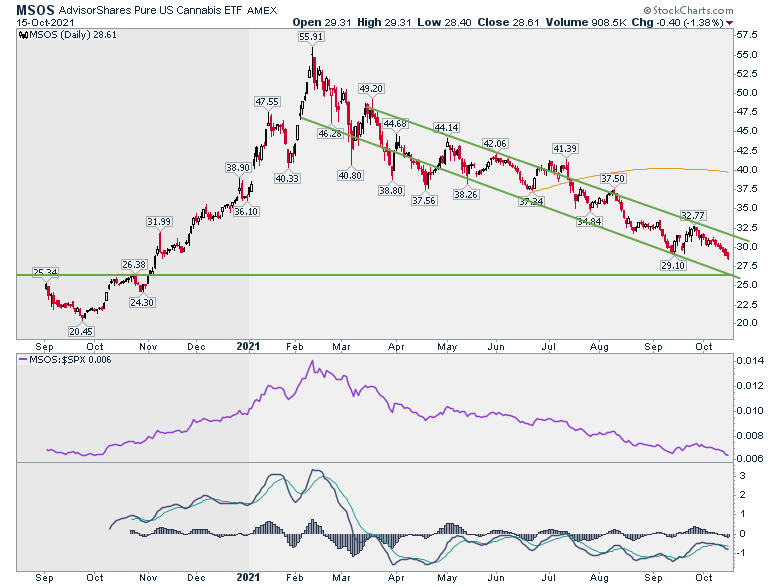Click the 'MSOS (Daily) 28.61' legend

[73, 35]
